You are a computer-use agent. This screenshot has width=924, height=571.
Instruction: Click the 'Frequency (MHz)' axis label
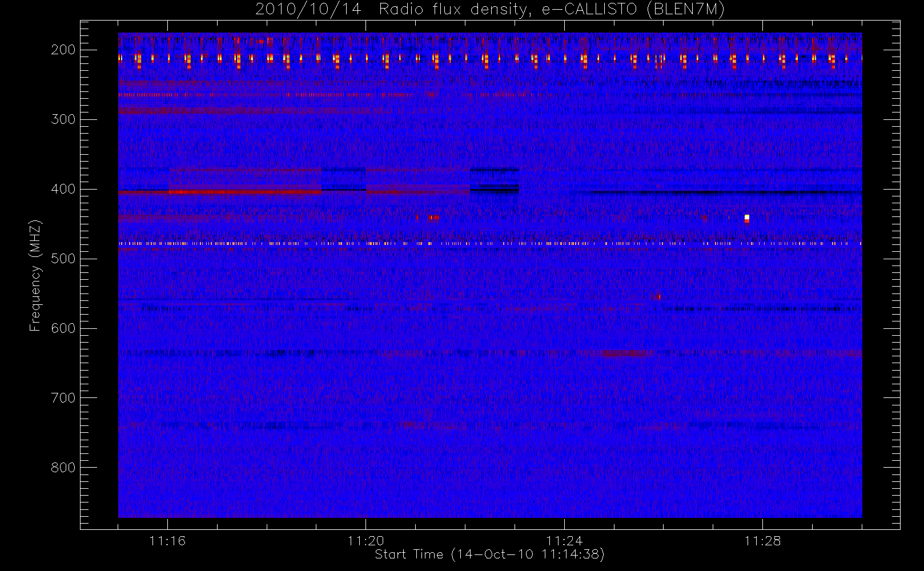(35, 275)
